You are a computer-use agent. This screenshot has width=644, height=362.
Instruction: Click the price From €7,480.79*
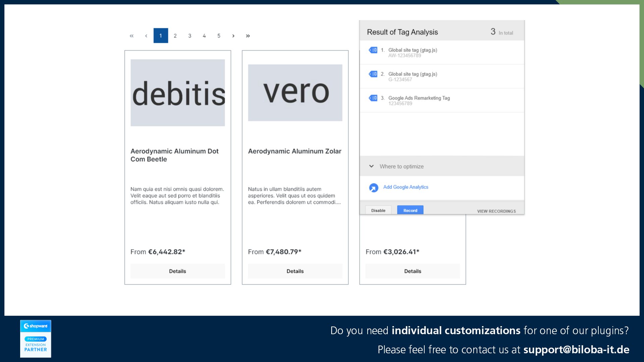[x=275, y=252]
